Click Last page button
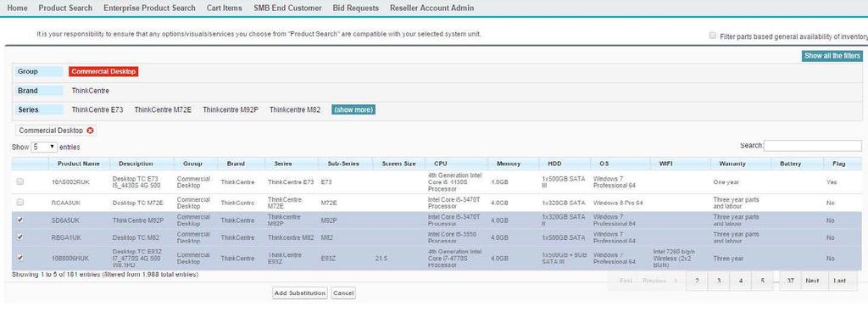Viewport: 868px width, 323px height. click(x=840, y=281)
